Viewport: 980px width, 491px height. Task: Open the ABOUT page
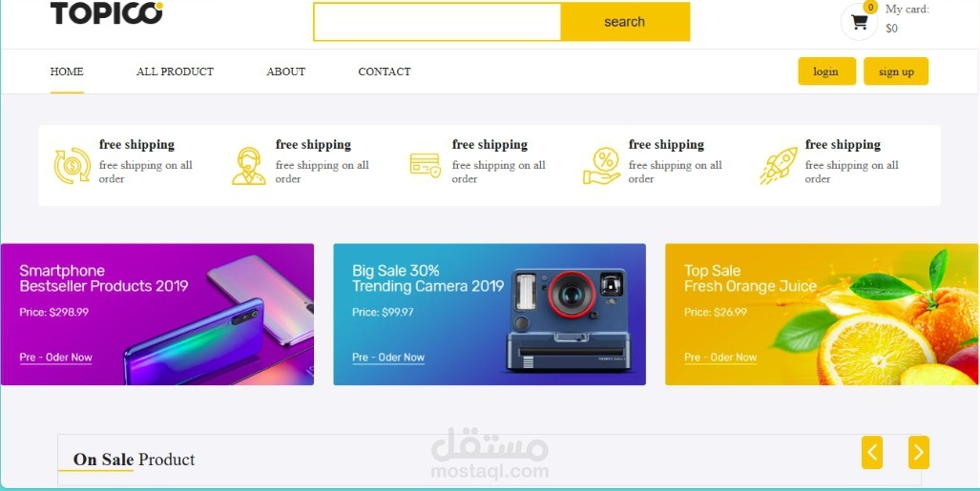pos(285,72)
